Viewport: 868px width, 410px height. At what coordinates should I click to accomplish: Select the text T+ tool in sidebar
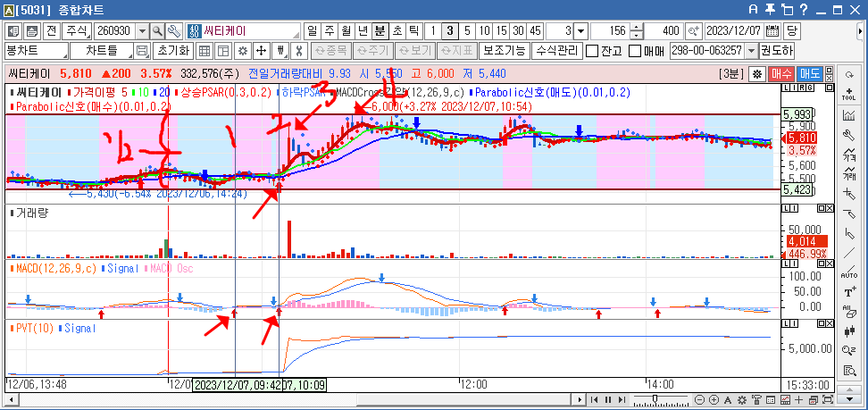[848, 292]
